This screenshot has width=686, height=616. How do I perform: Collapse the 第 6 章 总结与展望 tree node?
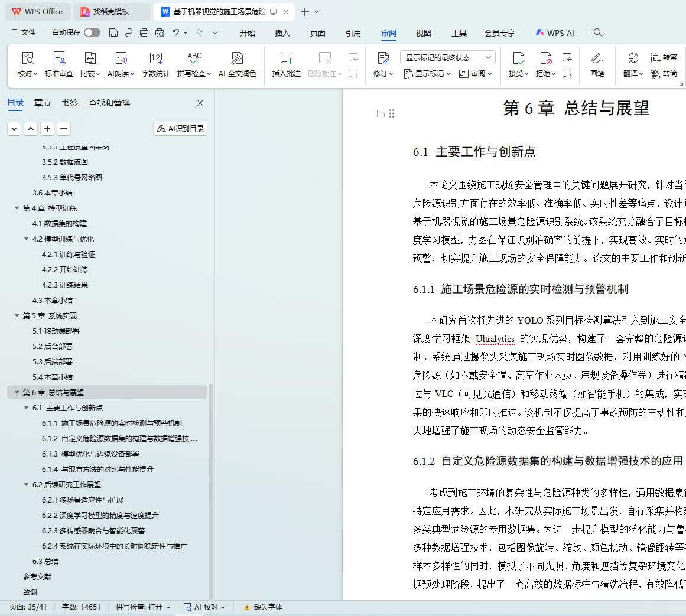point(17,393)
